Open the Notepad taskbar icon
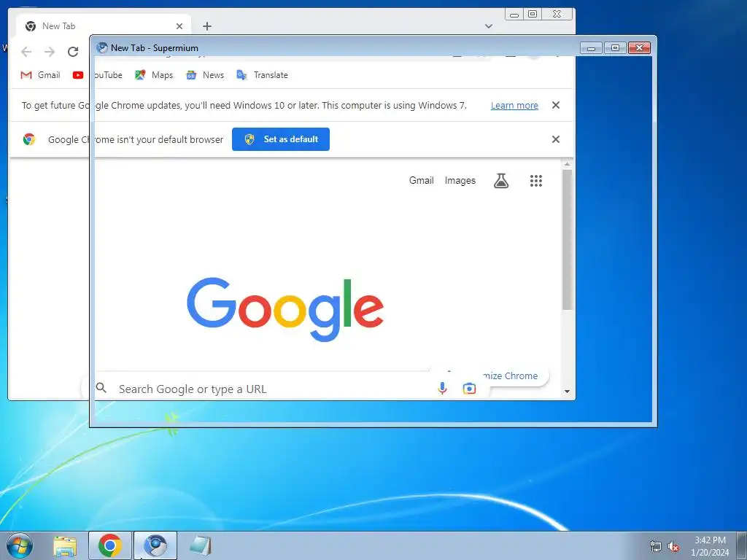Viewport: 747px width, 560px height. [201, 545]
